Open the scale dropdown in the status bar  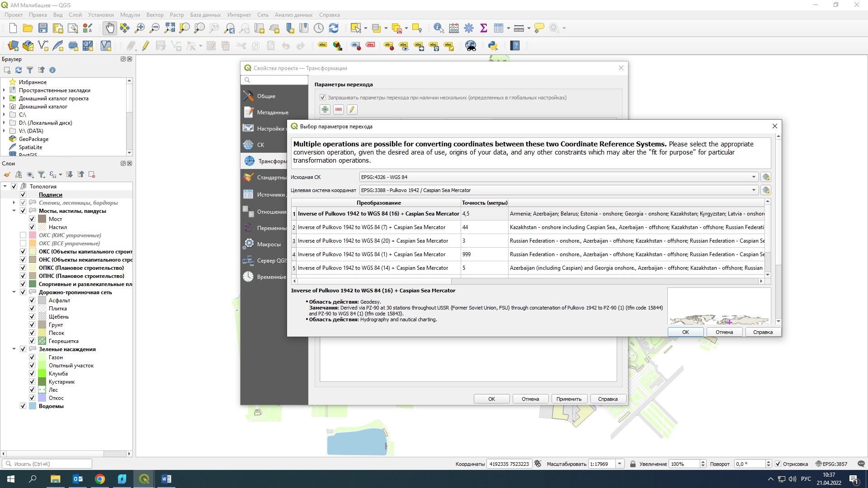[620, 464]
